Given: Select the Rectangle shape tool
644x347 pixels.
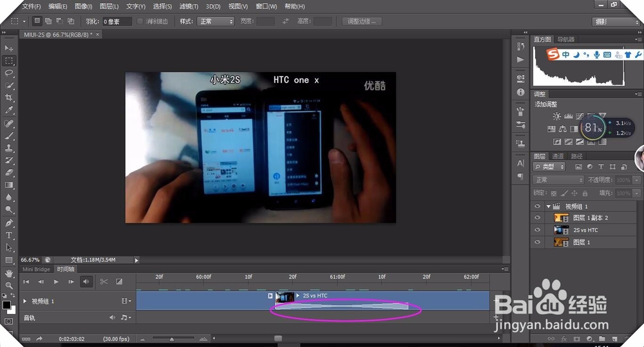Looking at the screenshot, I should [x=8, y=260].
